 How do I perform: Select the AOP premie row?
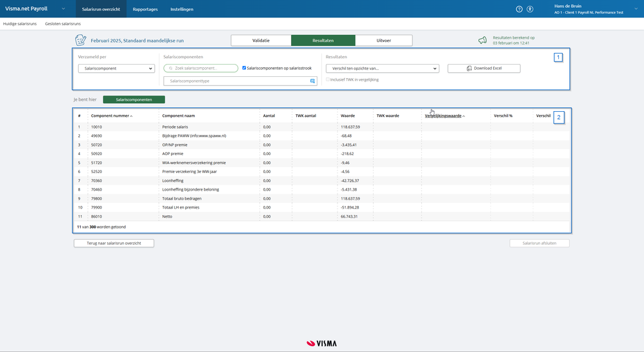coord(321,154)
